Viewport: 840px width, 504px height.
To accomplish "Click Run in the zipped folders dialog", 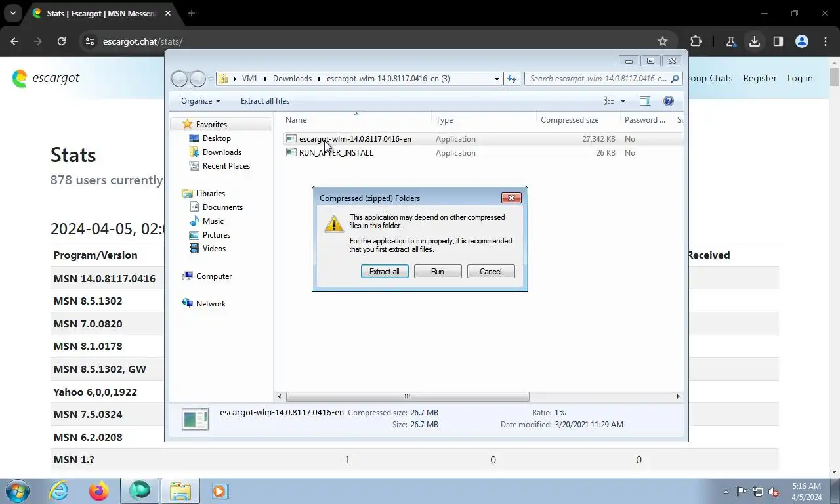I will pos(438,272).
